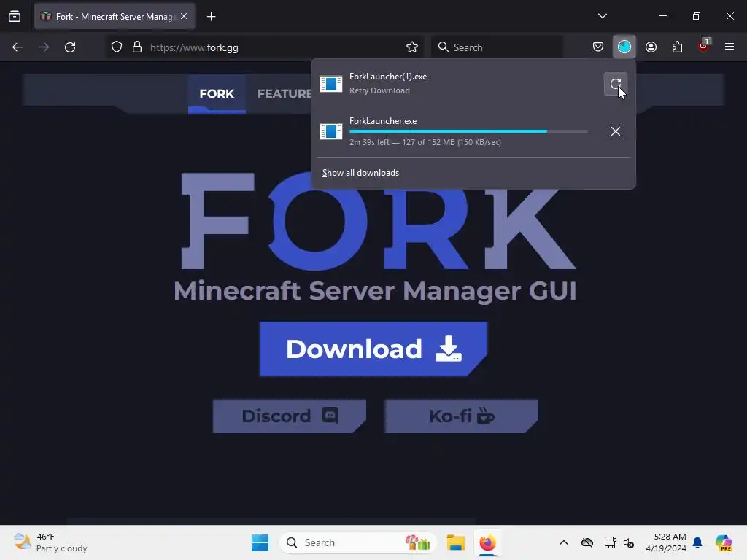Click the cloud sync status tray icon
The width and height of the screenshot is (747, 560).
pos(587,542)
